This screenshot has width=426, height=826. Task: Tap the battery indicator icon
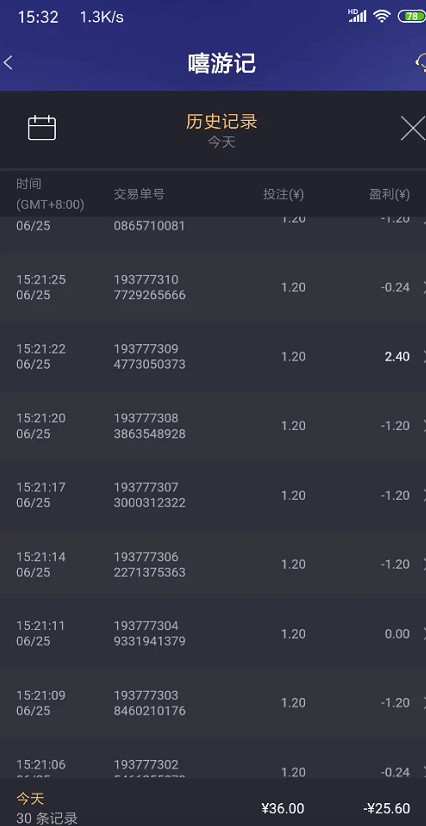pyautogui.click(x=411, y=16)
